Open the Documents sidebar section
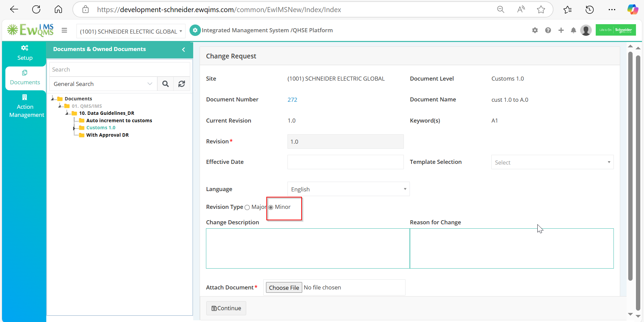This screenshot has height=322, width=644. [25, 78]
